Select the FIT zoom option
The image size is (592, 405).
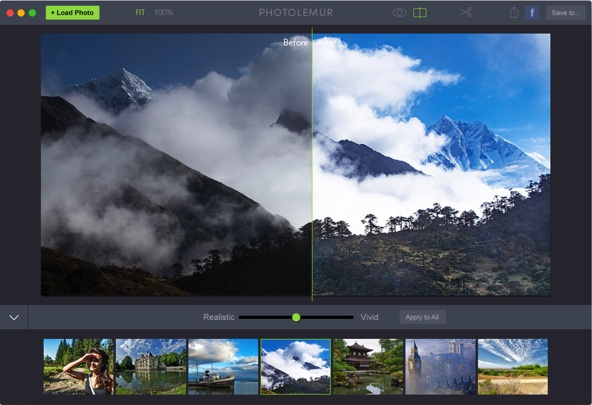[x=140, y=12]
